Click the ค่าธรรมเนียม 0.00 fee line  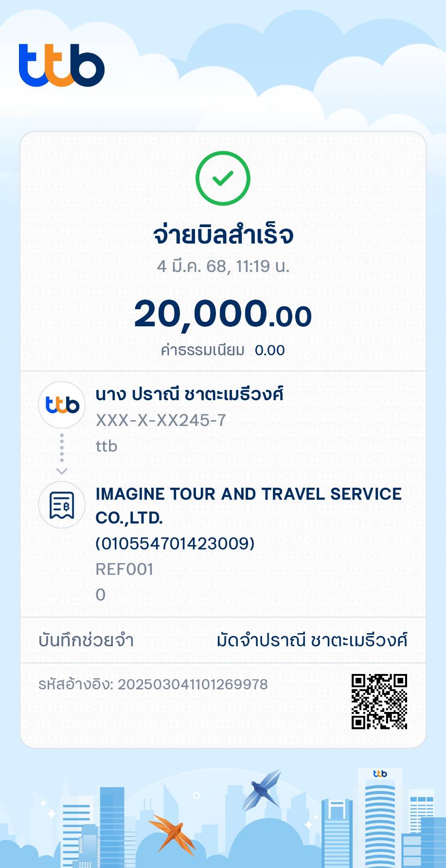[223, 350]
